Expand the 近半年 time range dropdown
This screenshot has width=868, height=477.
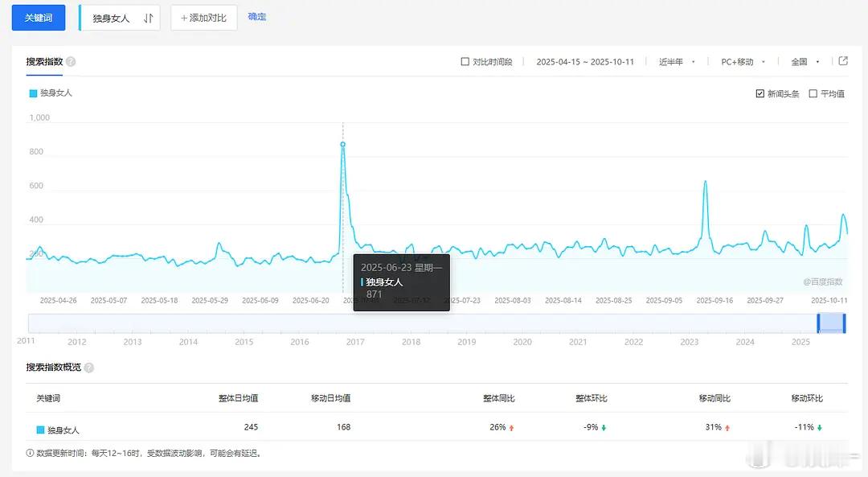(677, 61)
